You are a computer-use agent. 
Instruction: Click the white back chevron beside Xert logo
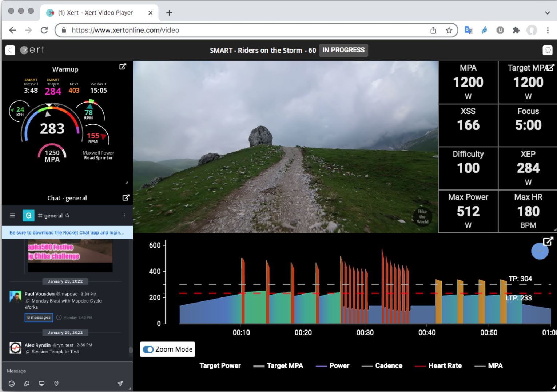[10, 50]
